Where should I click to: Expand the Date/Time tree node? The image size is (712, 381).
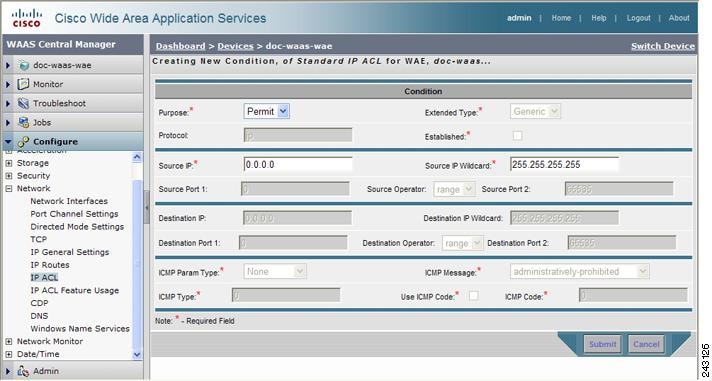(x=9, y=354)
